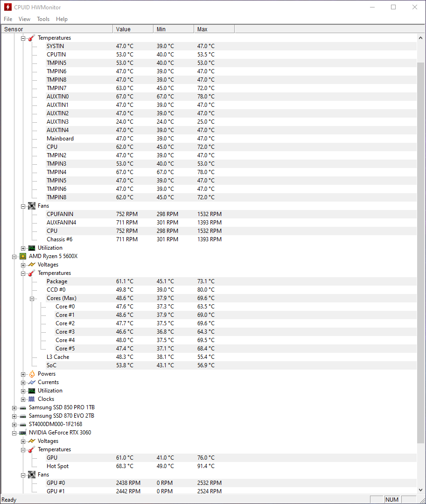
Task: Click the ST4000DM000 hard drive icon
Action: point(23,424)
